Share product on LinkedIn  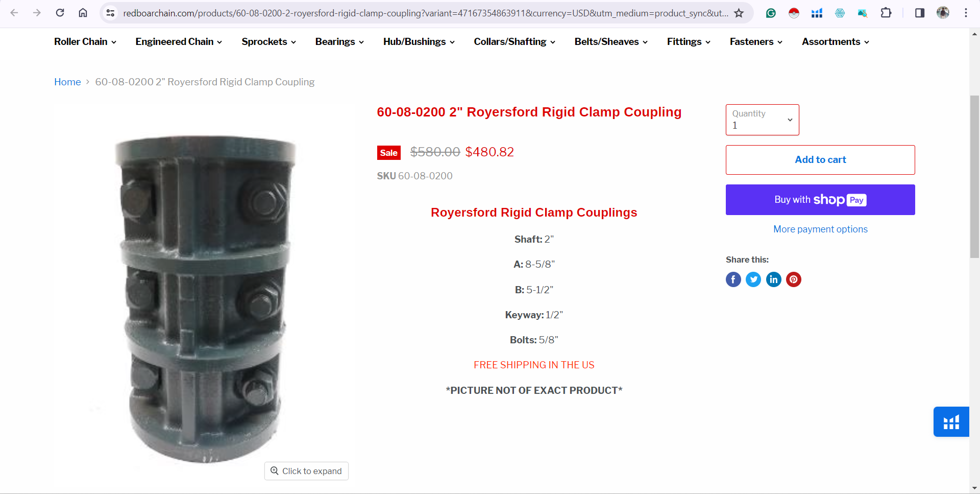click(x=774, y=279)
